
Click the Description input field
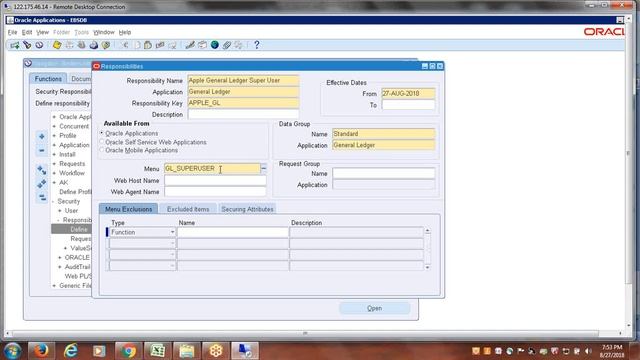[243, 114]
